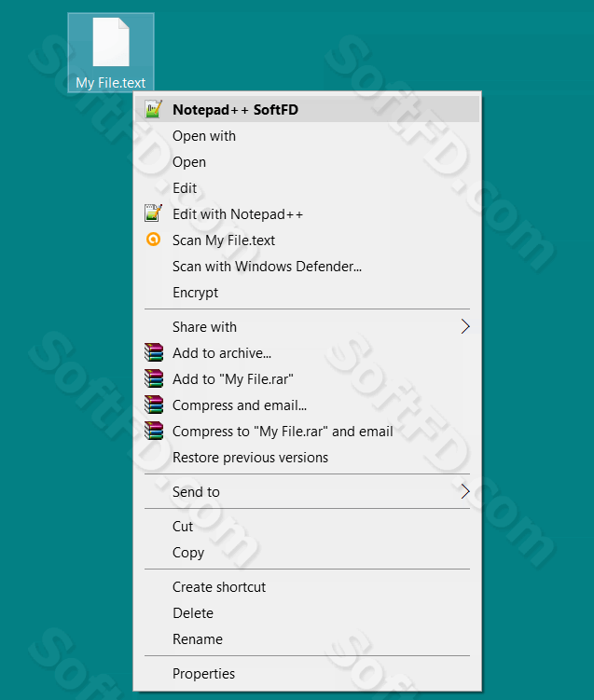Choose Notepad++ SoftFD from the context menu

pos(308,109)
